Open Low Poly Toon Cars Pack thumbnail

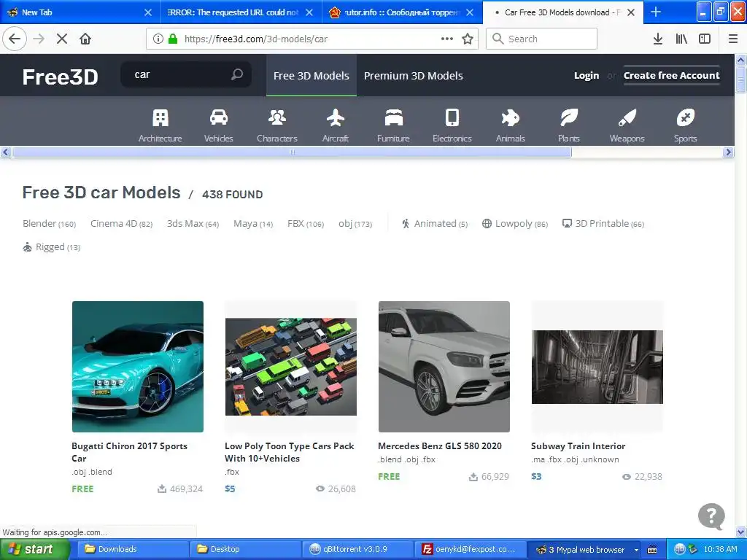pos(290,367)
